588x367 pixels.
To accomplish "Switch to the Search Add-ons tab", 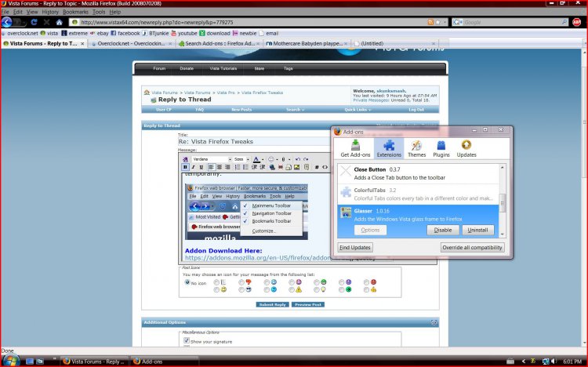I will [x=219, y=44].
